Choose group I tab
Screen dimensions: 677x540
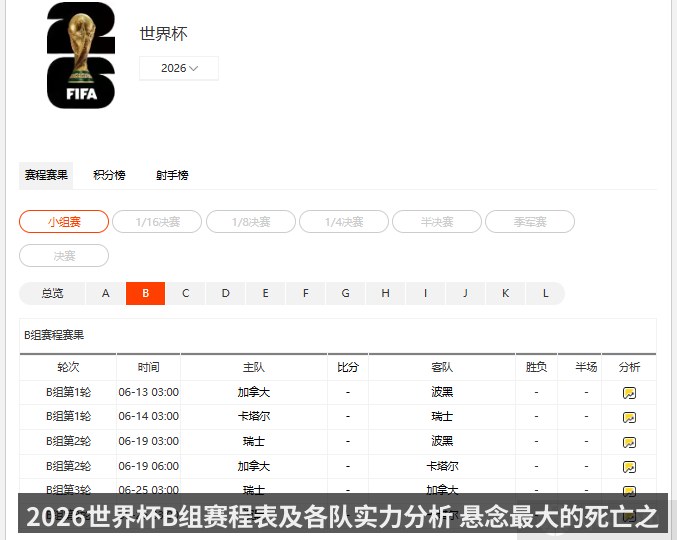coord(425,294)
